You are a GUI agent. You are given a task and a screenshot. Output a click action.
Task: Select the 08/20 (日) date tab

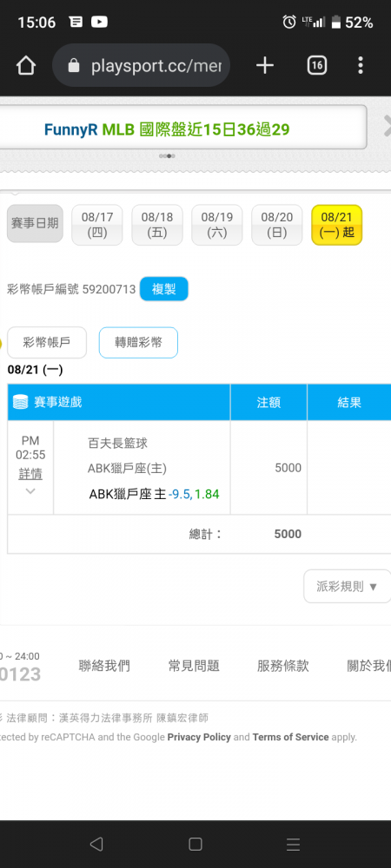(277, 225)
